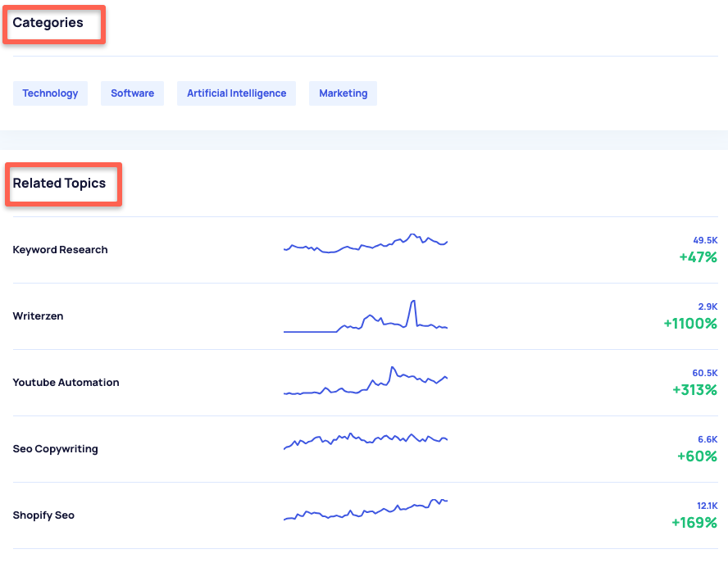Select the Marketing category tag

click(343, 93)
